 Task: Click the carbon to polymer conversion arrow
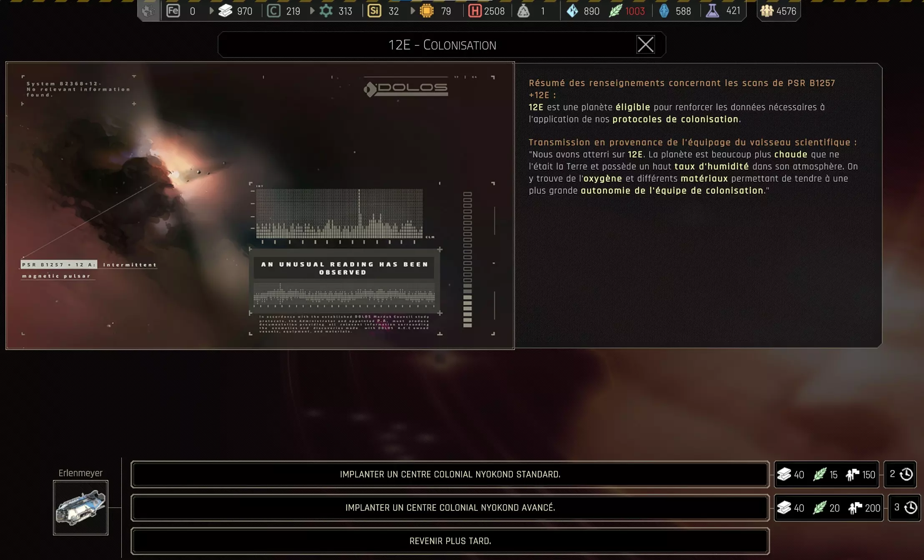[x=312, y=11]
